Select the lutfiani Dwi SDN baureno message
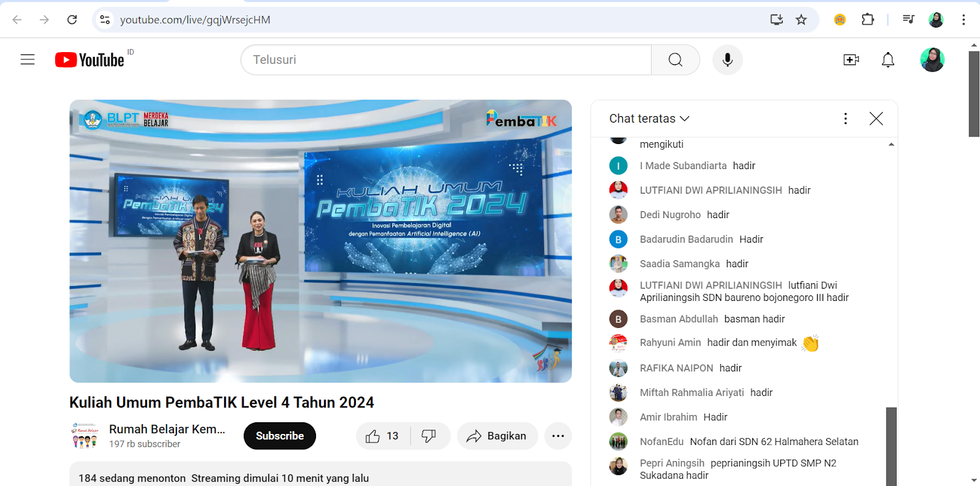 pyautogui.click(x=744, y=291)
